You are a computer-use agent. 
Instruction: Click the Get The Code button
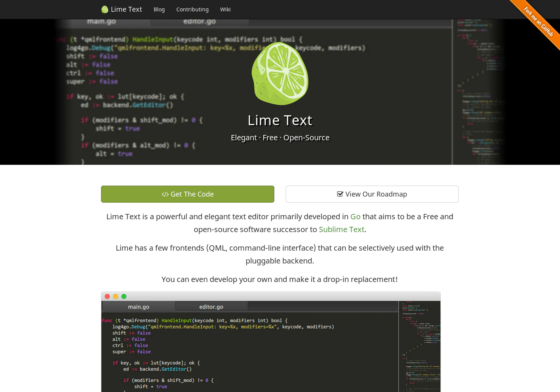pos(188,194)
